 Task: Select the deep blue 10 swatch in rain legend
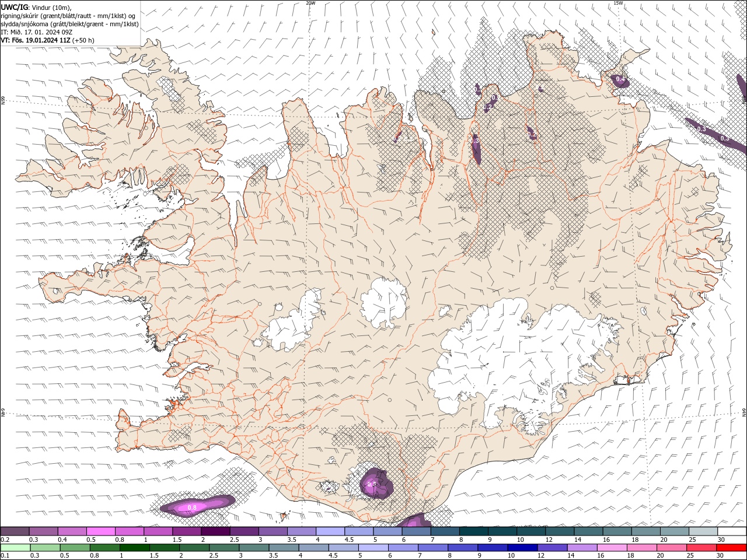(x=522, y=548)
